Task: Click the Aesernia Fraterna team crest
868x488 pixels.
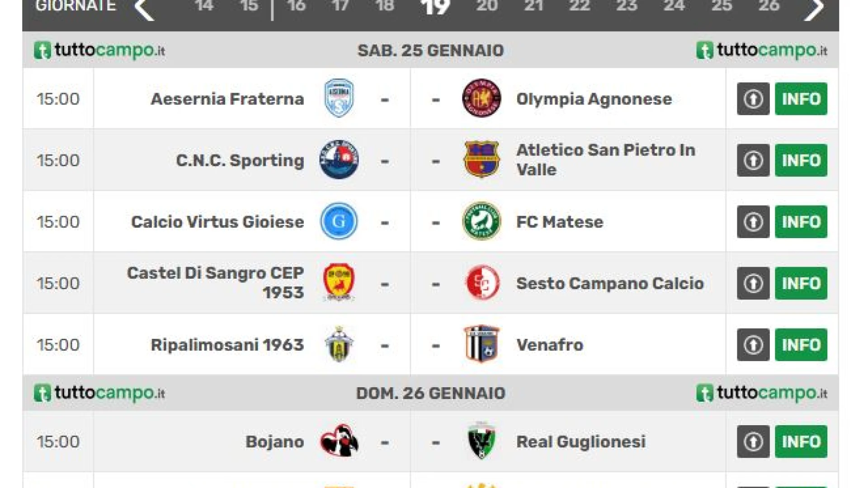Action: tap(339, 98)
